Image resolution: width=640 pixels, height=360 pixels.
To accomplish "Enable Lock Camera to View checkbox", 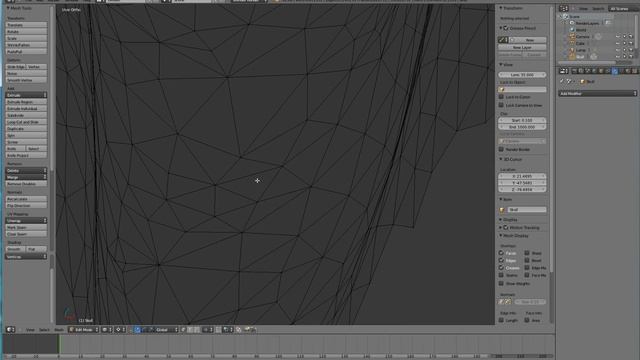I will click(x=501, y=105).
